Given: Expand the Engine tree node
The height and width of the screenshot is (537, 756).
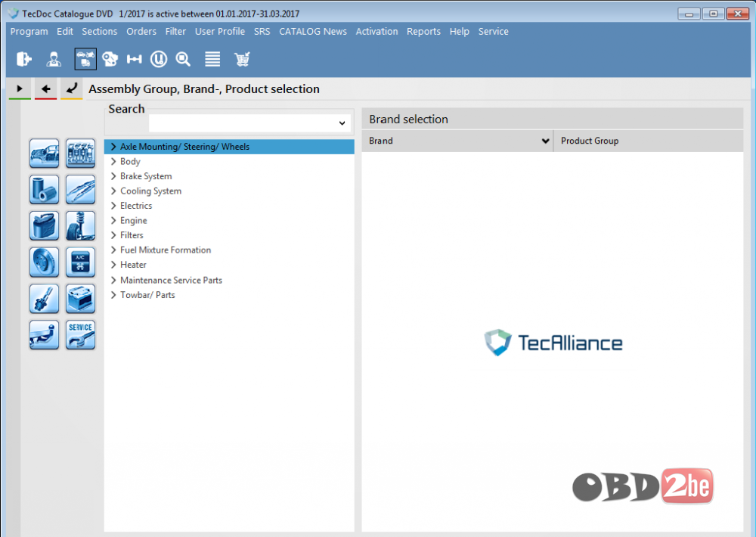Looking at the screenshot, I should [x=113, y=221].
